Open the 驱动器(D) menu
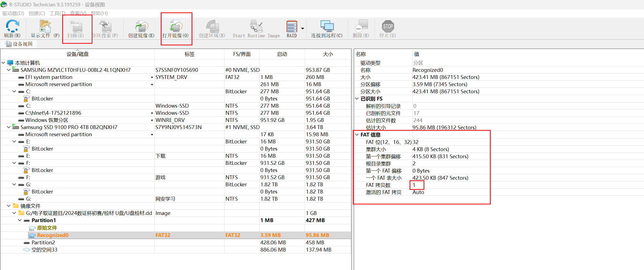Screen dimensions: 644x270 click(x=13, y=13)
